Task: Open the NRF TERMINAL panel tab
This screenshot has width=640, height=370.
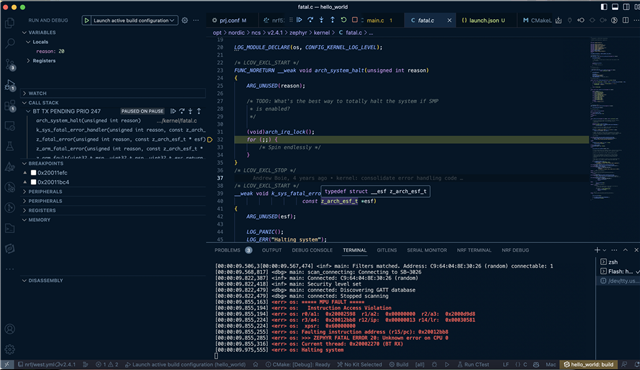Action: coord(474,250)
